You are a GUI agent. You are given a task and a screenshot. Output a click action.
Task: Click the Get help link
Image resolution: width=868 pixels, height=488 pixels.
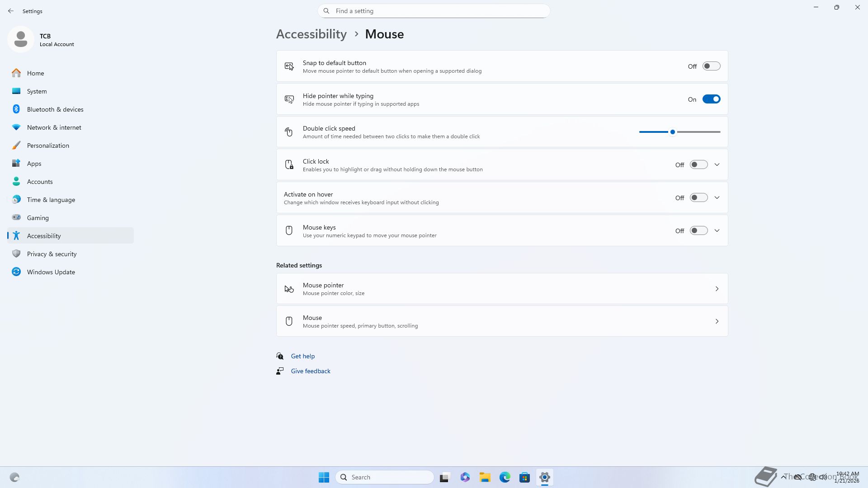coord(302,356)
